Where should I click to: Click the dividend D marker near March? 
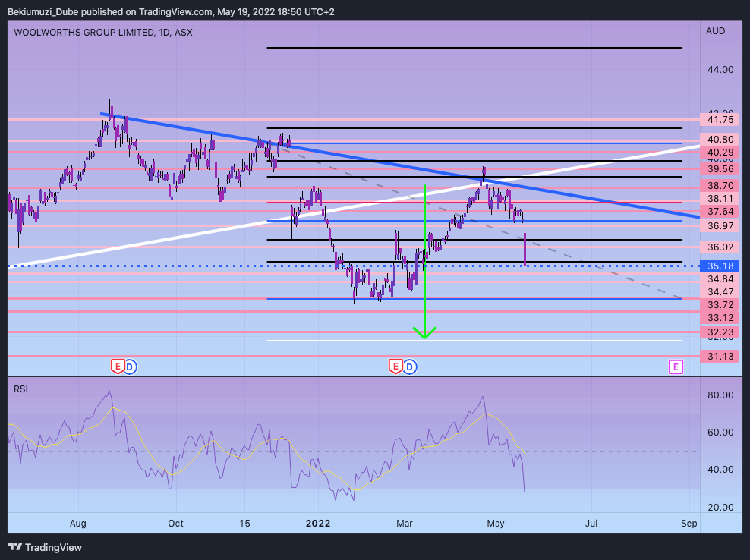point(410,367)
